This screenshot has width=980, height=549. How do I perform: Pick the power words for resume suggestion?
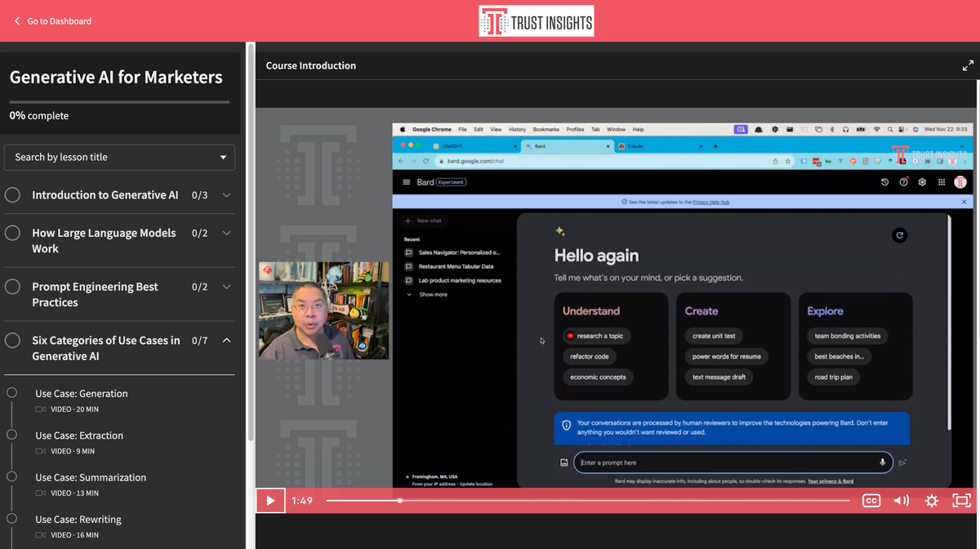tap(726, 356)
